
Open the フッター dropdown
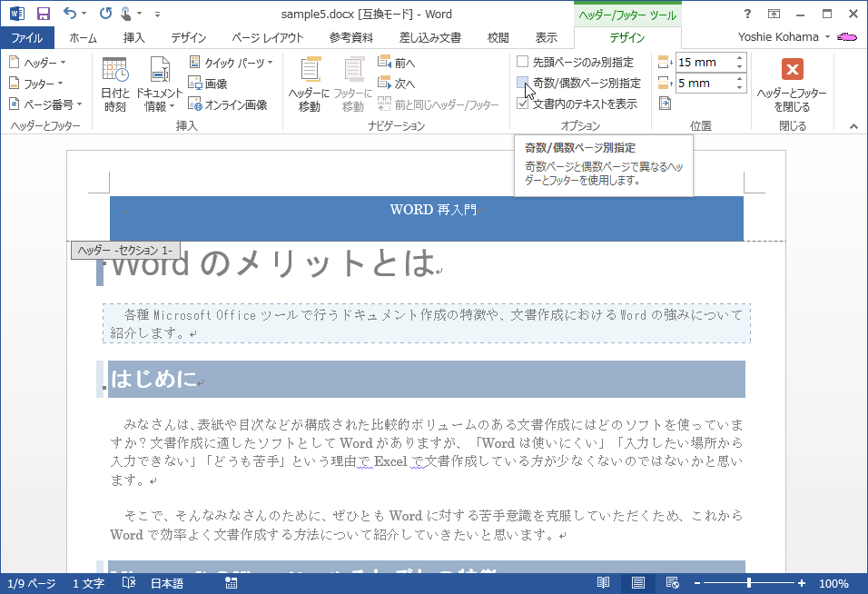36,84
